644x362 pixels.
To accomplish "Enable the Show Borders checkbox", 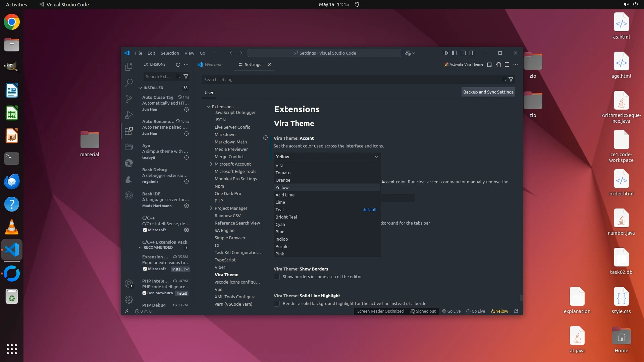I will [x=277, y=277].
